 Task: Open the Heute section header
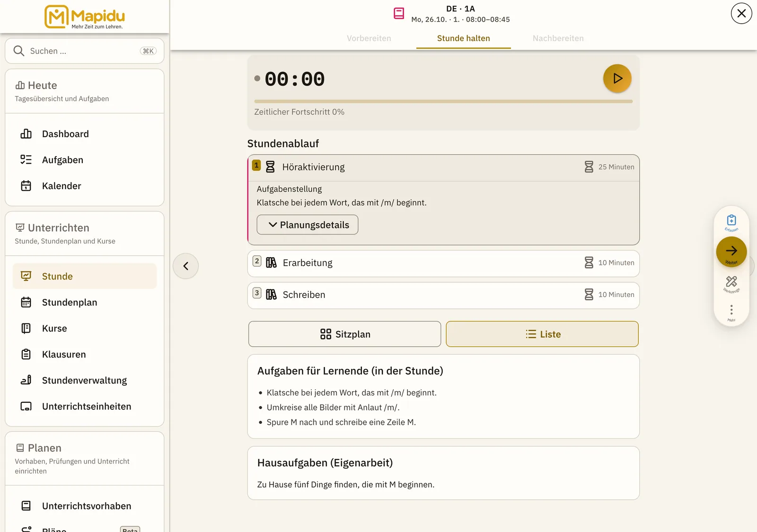pos(85,91)
